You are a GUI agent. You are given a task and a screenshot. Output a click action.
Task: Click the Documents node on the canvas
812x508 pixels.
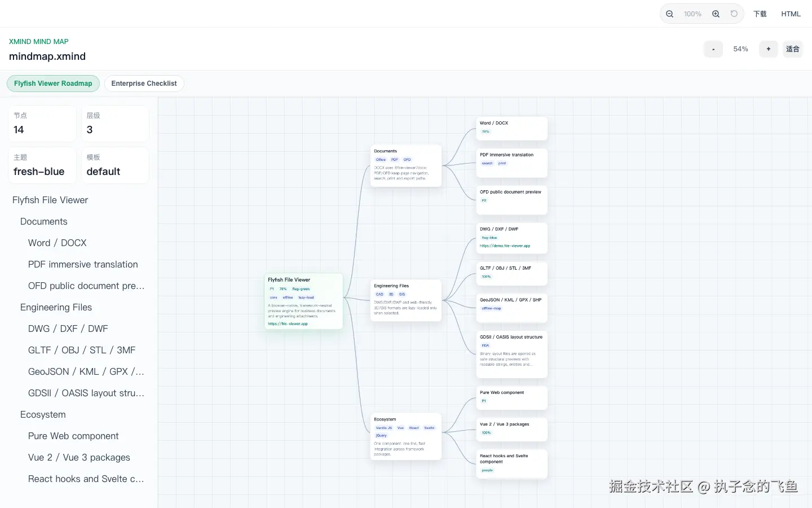(406, 166)
